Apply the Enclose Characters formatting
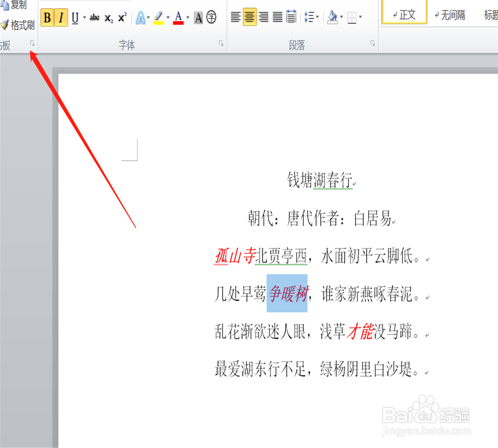 pyautogui.click(x=212, y=17)
